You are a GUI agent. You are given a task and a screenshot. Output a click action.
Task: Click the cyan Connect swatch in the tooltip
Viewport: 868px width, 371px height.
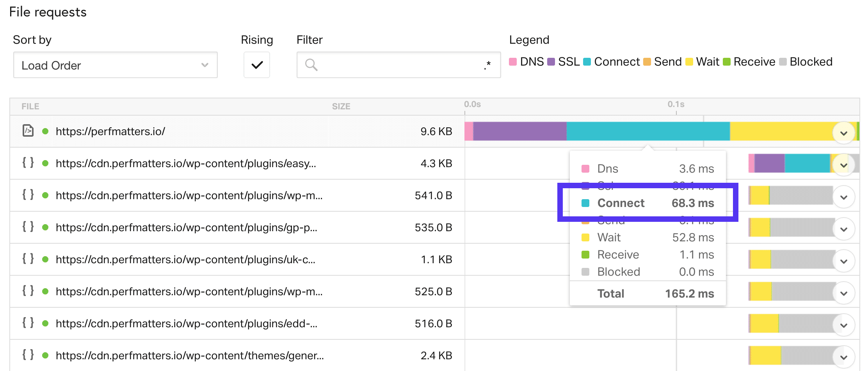[x=585, y=203]
